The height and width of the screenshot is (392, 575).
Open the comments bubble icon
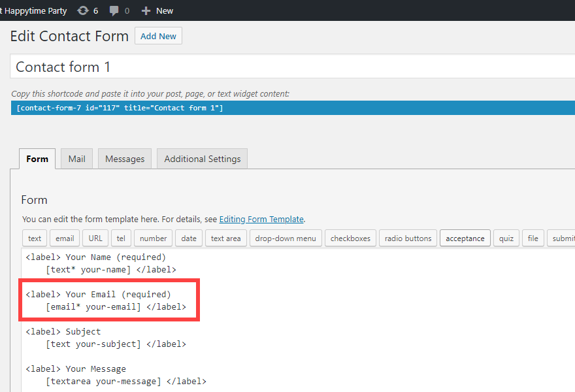tap(114, 10)
